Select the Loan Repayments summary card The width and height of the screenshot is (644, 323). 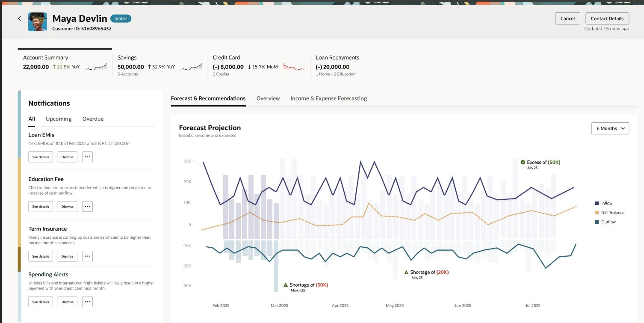pyautogui.click(x=337, y=65)
